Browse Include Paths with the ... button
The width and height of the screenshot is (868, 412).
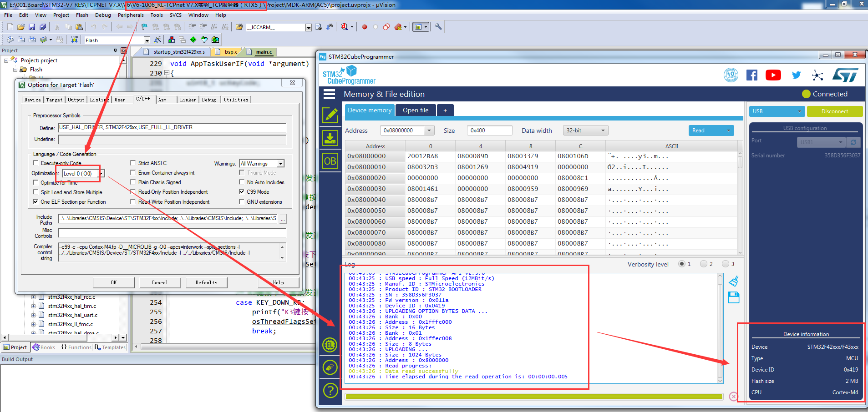coord(283,219)
